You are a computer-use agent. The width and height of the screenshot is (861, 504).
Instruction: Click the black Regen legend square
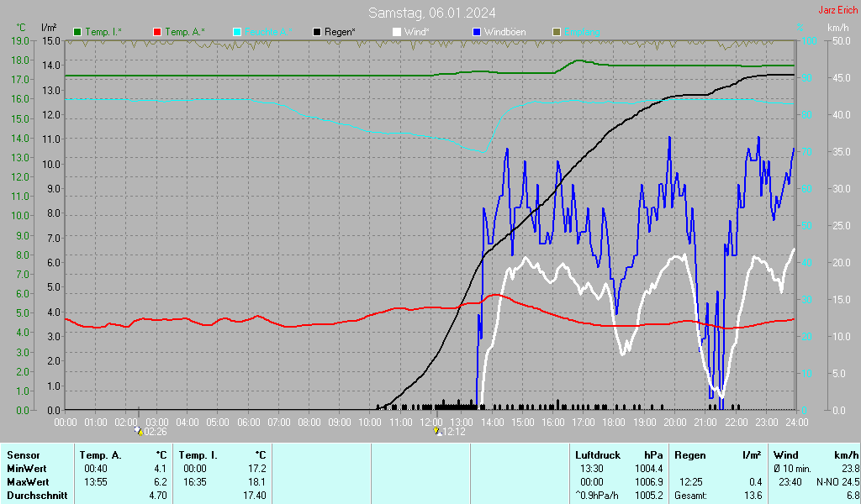click(x=318, y=32)
